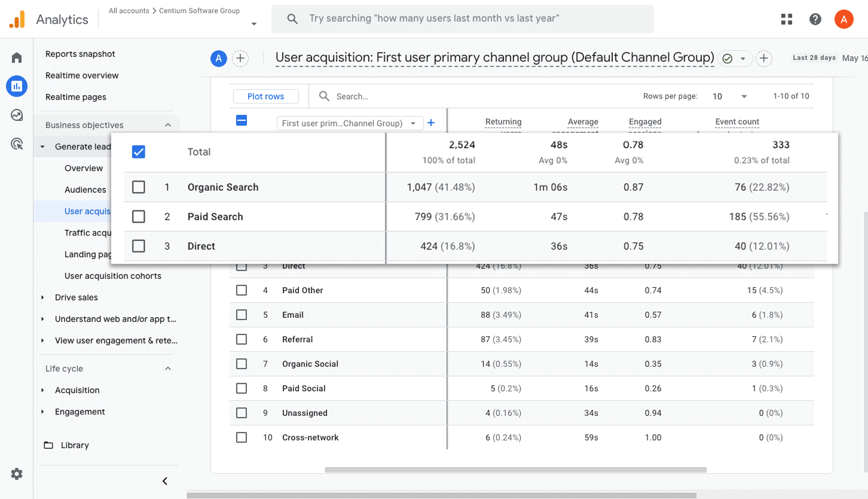Open Admin settings gear icon
868x499 pixels.
point(17,474)
